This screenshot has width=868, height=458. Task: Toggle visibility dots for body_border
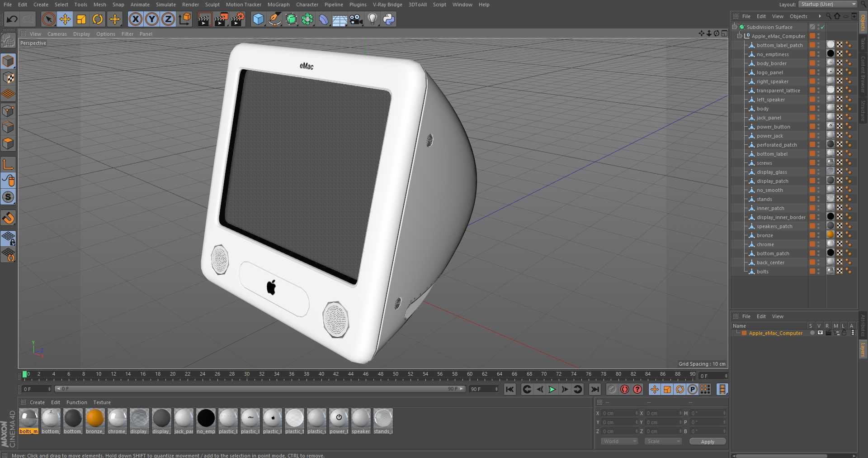(x=819, y=63)
